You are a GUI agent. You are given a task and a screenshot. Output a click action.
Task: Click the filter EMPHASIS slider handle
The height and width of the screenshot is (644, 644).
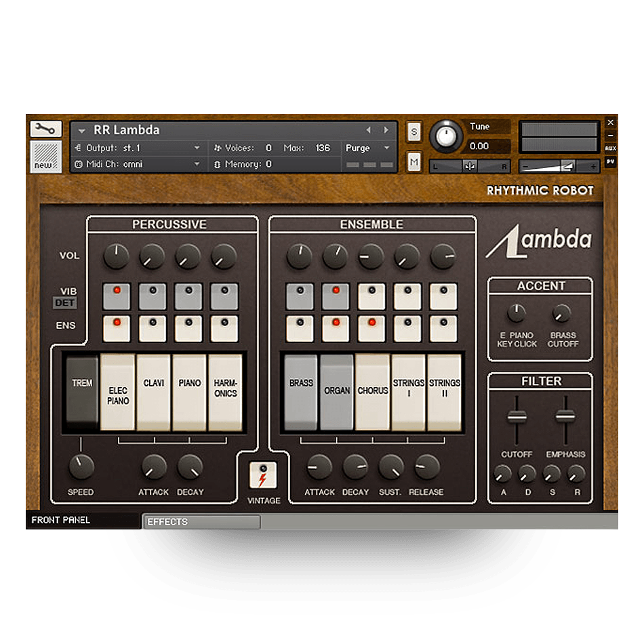565,416
